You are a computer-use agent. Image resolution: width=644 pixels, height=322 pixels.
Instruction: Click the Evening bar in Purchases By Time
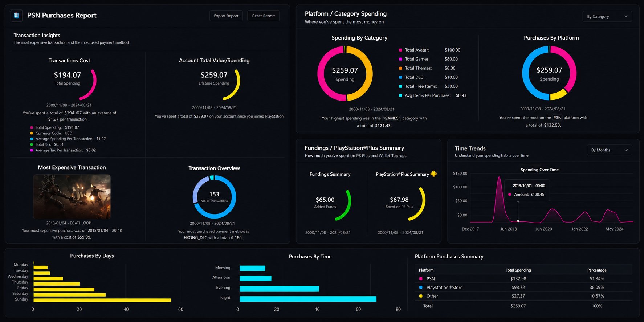[279, 289]
